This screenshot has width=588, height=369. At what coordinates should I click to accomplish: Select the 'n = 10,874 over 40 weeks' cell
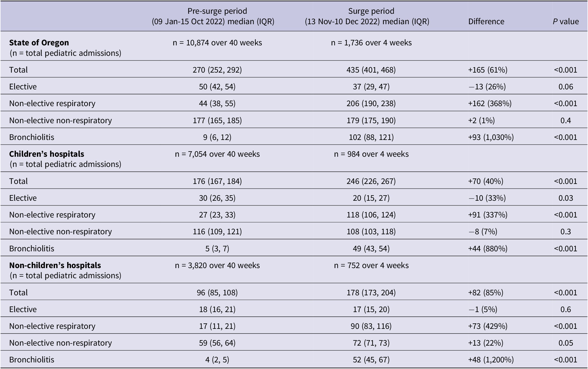click(x=217, y=43)
